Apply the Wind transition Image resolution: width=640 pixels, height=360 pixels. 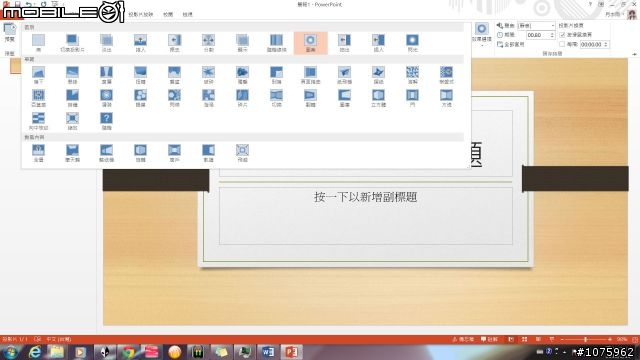point(140,75)
